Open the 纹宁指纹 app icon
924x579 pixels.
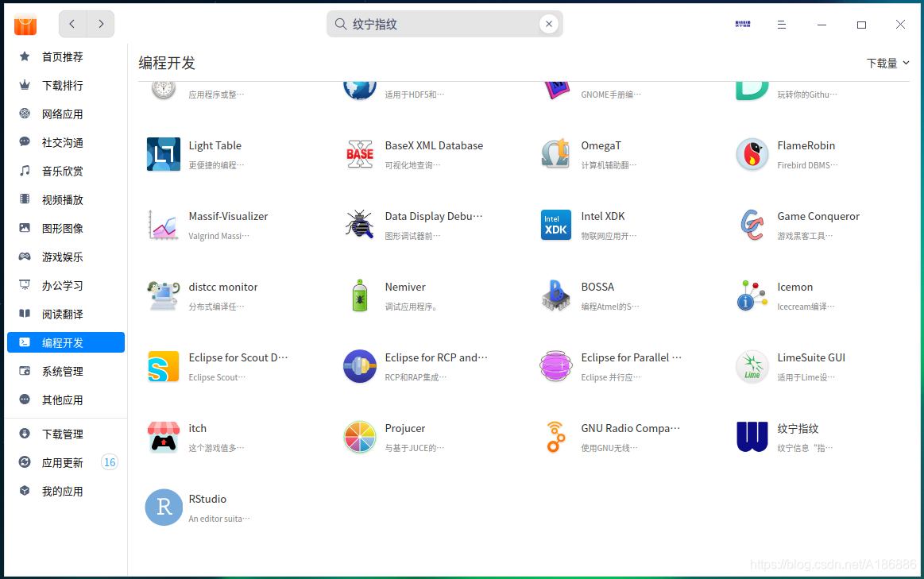click(x=752, y=437)
